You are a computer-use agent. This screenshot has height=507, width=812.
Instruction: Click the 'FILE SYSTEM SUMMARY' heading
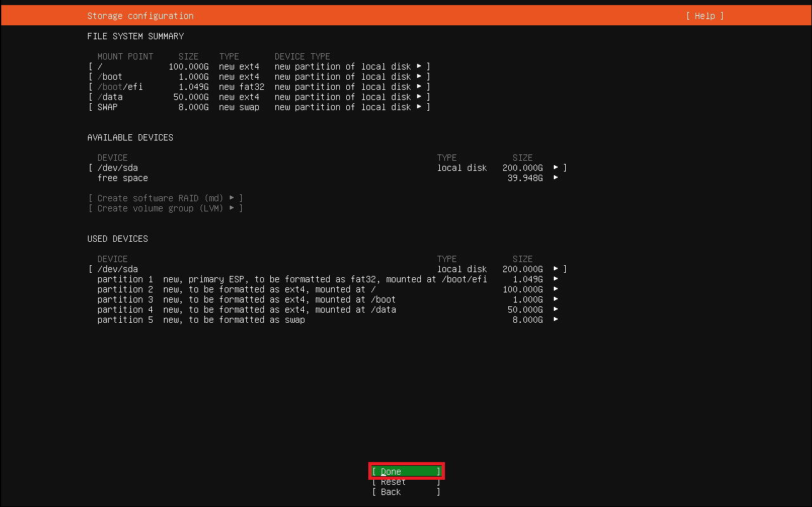click(135, 36)
